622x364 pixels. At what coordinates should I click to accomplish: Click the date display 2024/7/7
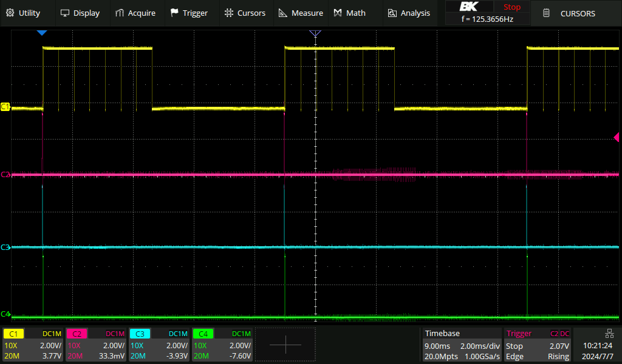point(598,357)
